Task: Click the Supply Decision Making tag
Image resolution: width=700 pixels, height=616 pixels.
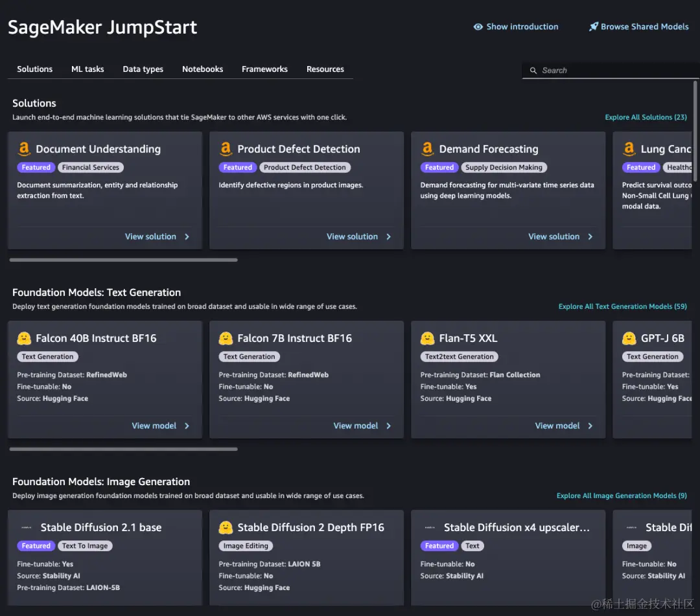Action: (x=504, y=167)
